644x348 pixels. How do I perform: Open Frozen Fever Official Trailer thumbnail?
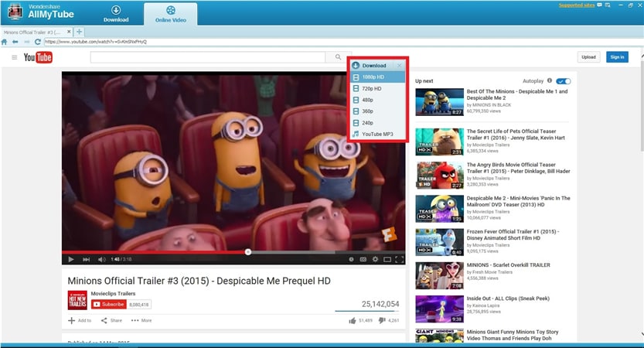(439, 242)
